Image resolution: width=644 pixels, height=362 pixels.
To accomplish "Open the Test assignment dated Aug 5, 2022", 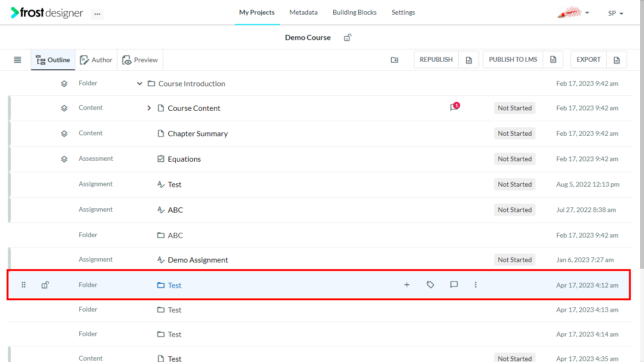I will tap(174, 184).
